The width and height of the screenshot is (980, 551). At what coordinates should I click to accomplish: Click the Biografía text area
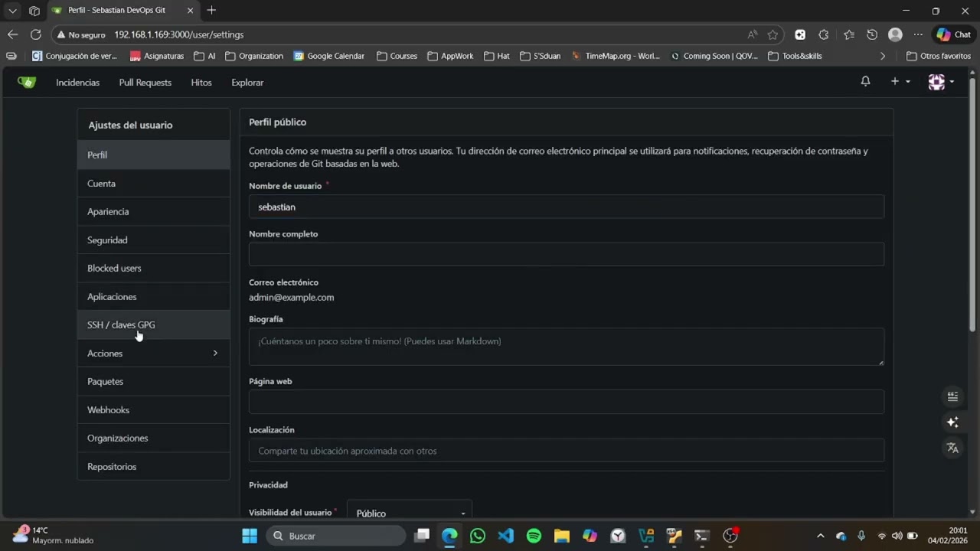click(x=567, y=347)
